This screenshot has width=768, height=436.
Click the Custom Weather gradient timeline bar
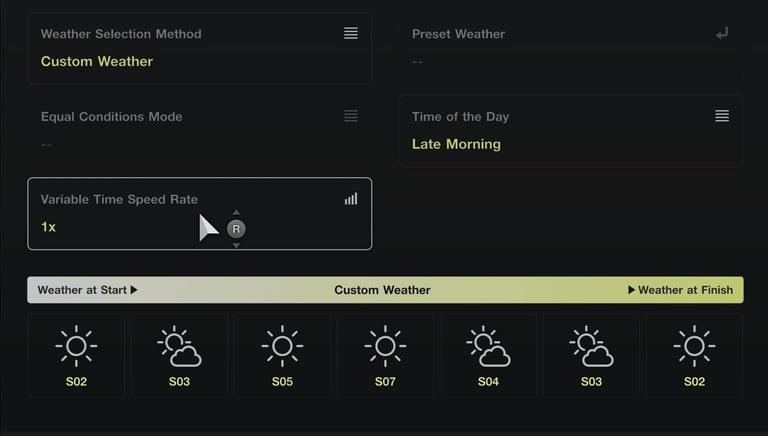coord(383,290)
